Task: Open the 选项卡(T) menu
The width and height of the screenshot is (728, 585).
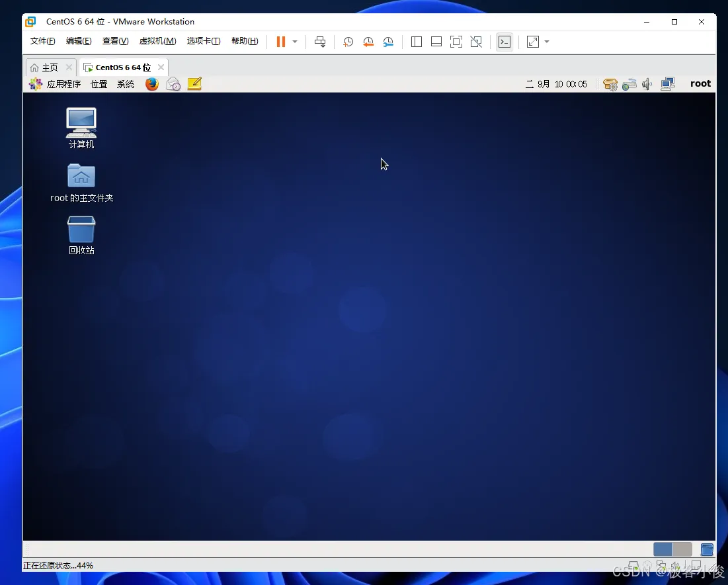Action: tap(204, 41)
